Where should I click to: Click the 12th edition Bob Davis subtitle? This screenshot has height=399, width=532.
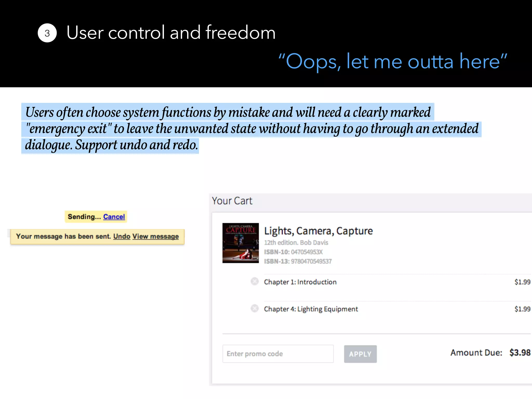296,243
